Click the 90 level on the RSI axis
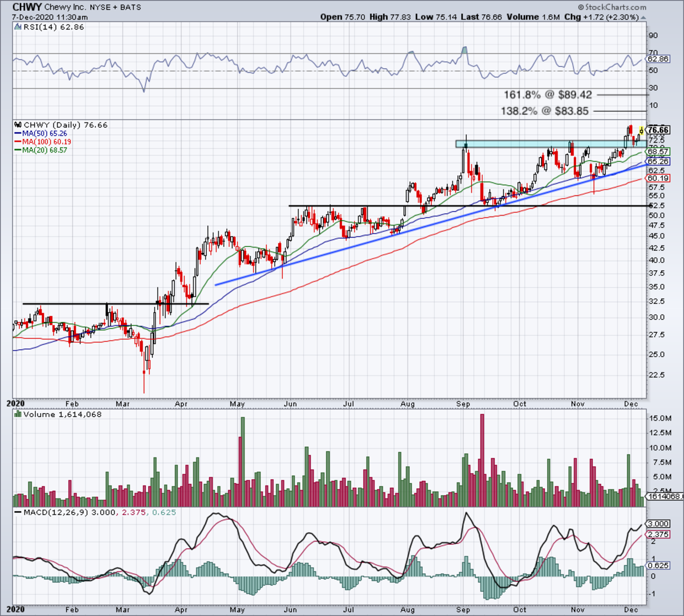The height and width of the screenshot is (616, 684). pos(653,35)
